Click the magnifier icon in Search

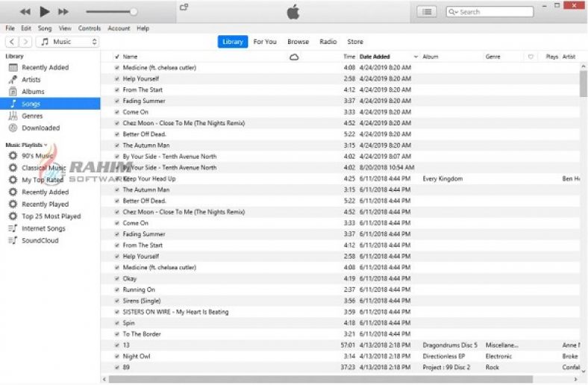[451, 12]
